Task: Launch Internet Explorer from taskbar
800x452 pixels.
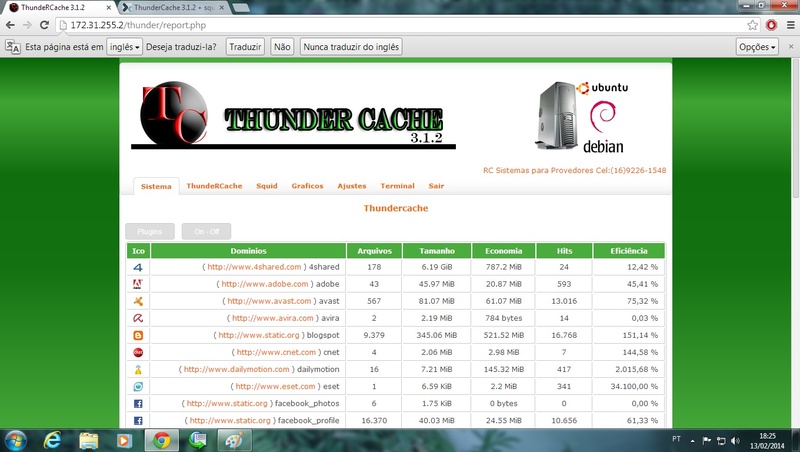Action: click(x=52, y=440)
